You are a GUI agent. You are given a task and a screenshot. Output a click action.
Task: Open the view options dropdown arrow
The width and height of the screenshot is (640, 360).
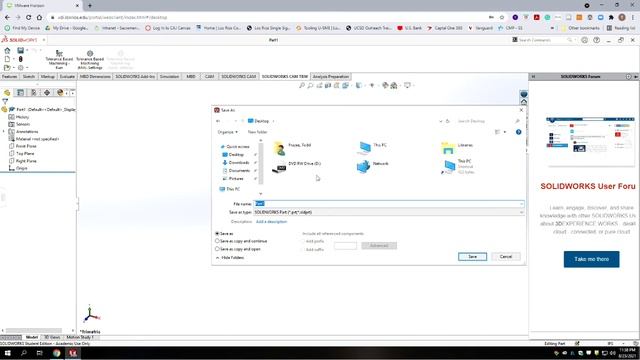[x=505, y=132]
